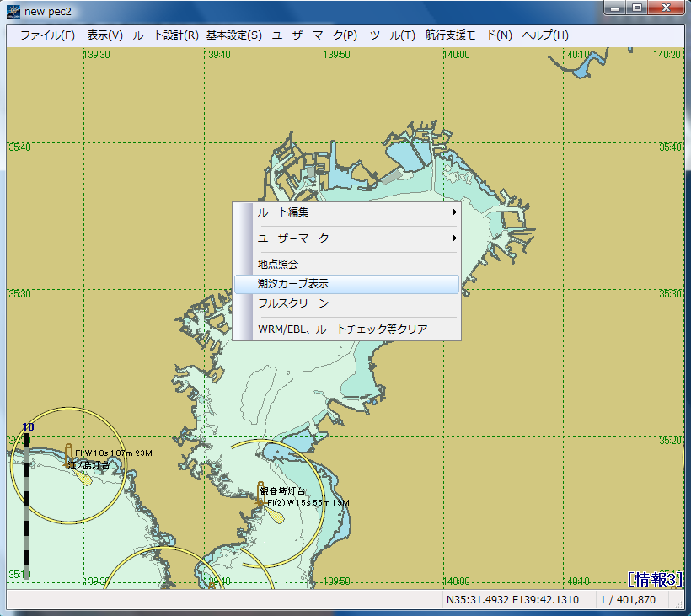
Task: Open the 表示(V) menu
Action: [x=104, y=35]
